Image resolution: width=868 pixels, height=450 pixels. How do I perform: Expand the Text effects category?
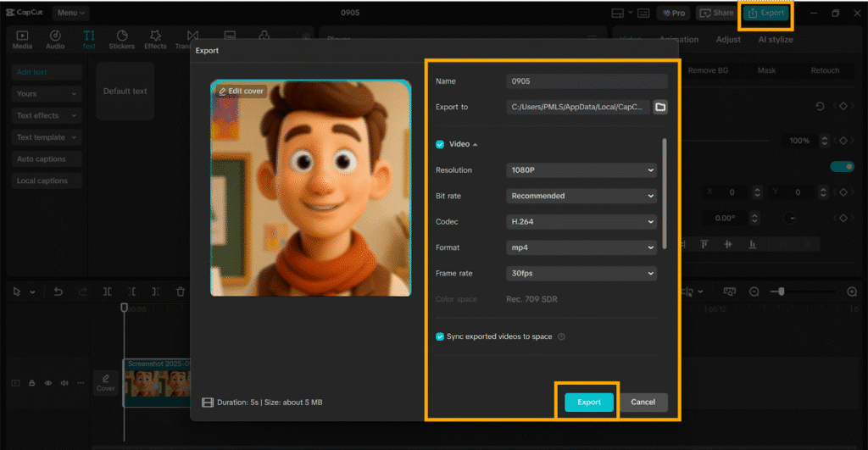[47, 115]
